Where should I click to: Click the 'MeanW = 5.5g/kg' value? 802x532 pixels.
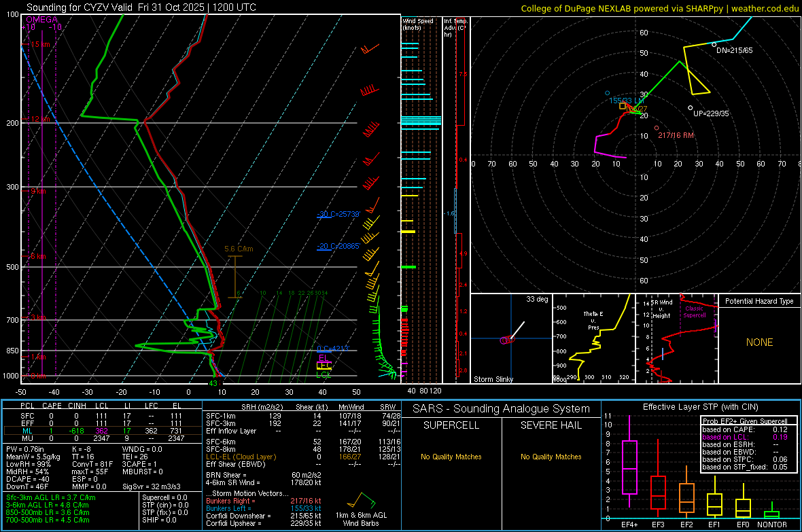(33, 457)
